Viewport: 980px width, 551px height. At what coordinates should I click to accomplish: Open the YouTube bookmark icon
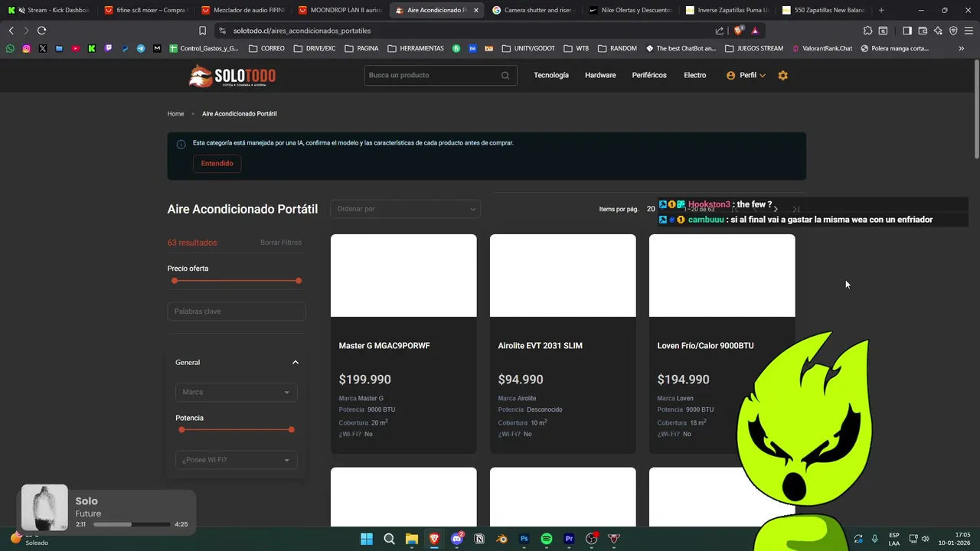coord(75,48)
